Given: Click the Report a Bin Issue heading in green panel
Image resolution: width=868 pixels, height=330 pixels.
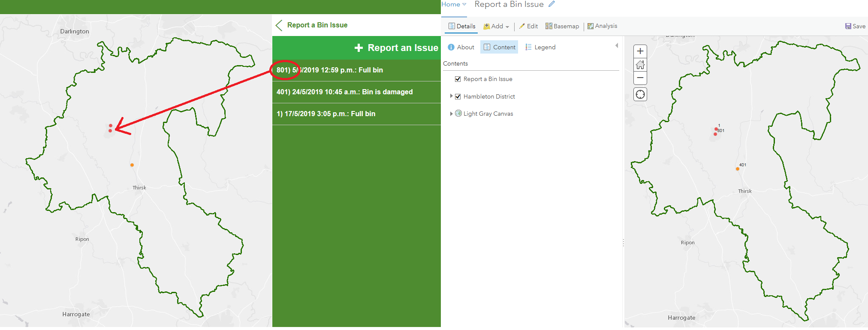Looking at the screenshot, I should [317, 25].
